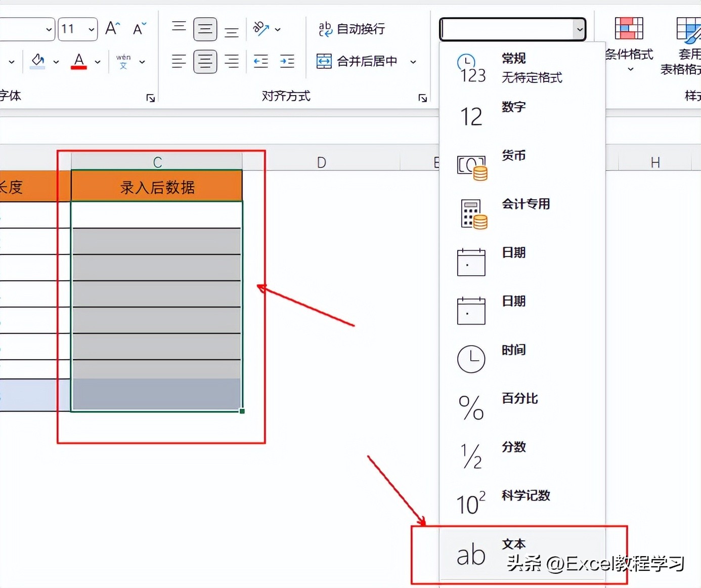The height and width of the screenshot is (588, 701).
Task: Toggle 自动换行 wrap text
Action: click(350, 29)
